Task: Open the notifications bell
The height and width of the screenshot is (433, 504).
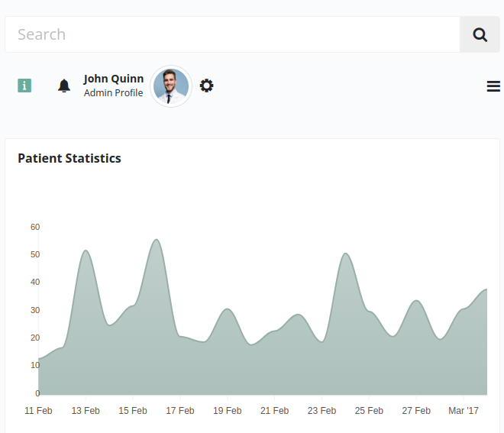Action: tap(64, 86)
